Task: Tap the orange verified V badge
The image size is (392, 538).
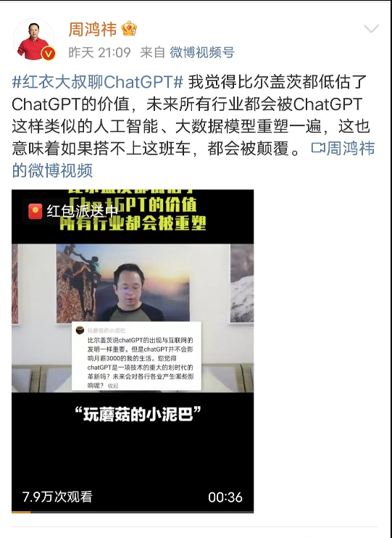Action: (x=48, y=54)
